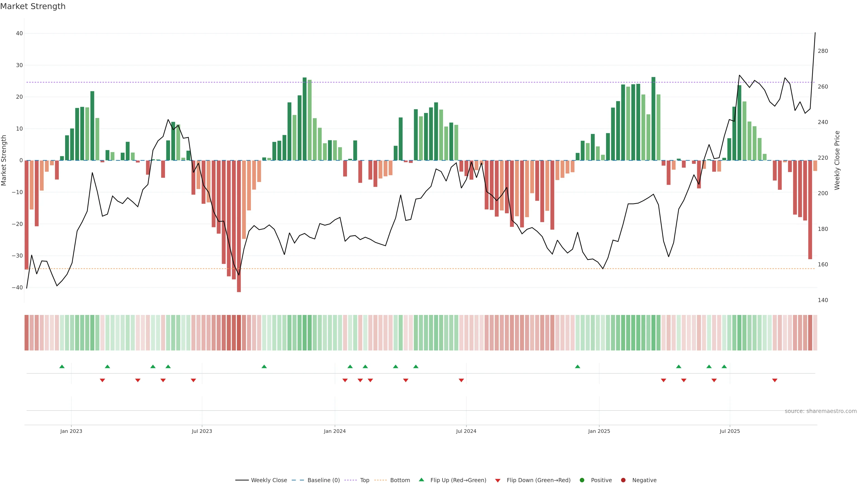
Task: Click the Market Strength y-axis title
Action: pos(4,160)
